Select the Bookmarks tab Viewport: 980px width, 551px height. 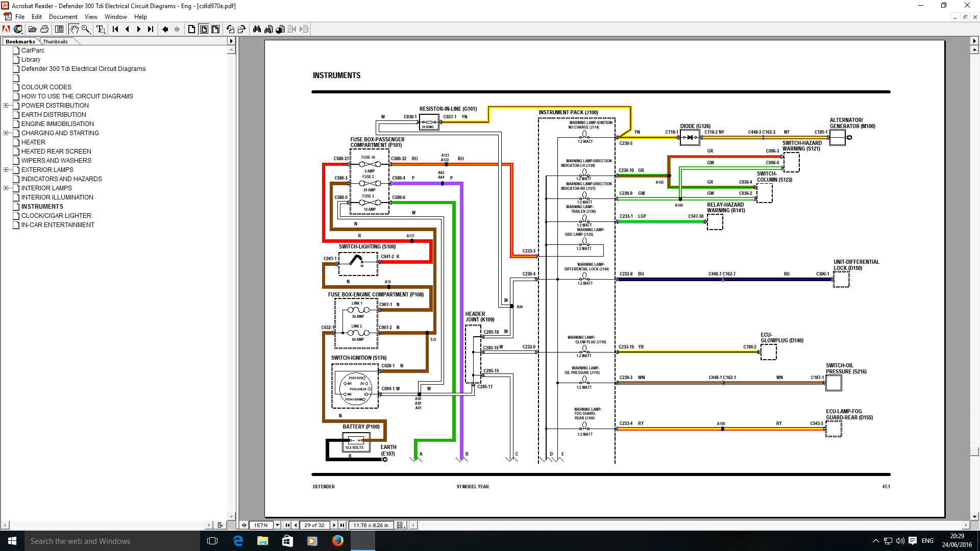click(x=20, y=41)
